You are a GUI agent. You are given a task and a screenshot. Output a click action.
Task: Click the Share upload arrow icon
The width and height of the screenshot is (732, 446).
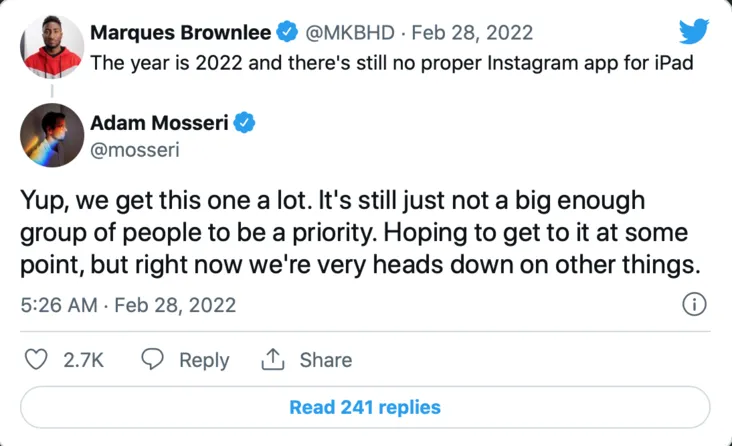coord(273,360)
